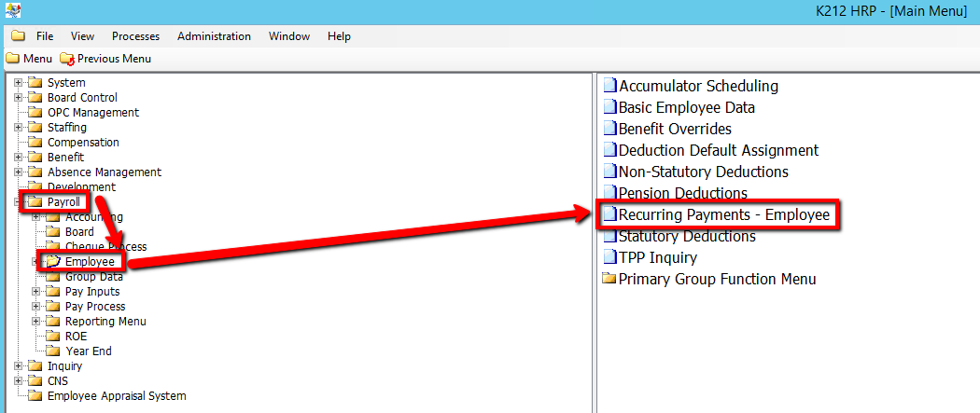
Task: Select the Employee folder under Payroll
Action: click(x=90, y=262)
